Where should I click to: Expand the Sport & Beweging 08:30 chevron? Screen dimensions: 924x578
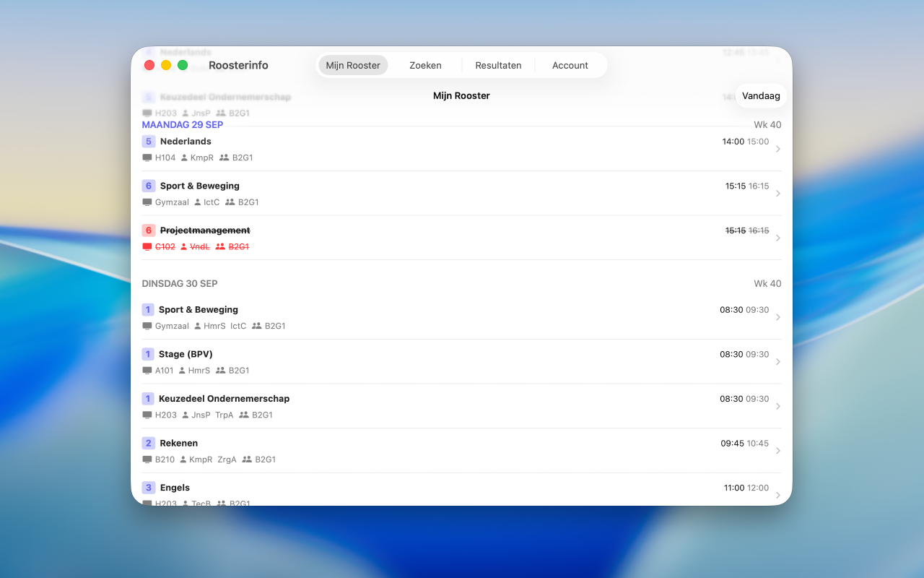778,318
